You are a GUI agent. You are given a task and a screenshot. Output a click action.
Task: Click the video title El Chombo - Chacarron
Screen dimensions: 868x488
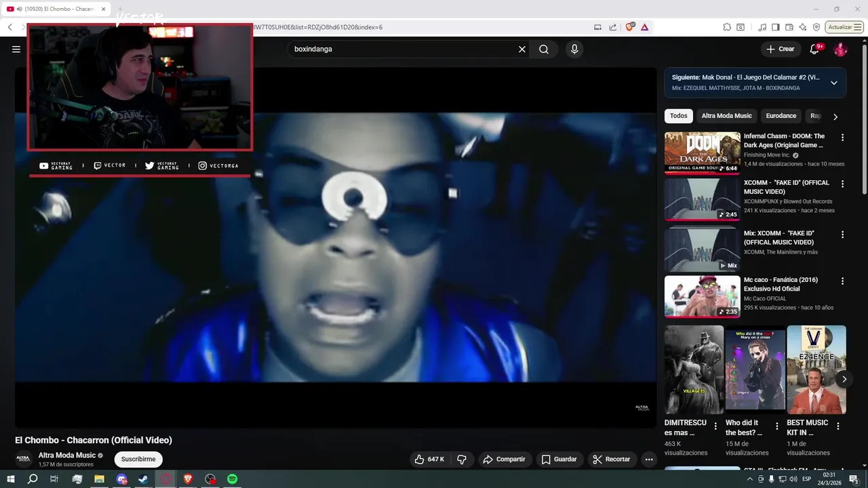(x=94, y=440)
